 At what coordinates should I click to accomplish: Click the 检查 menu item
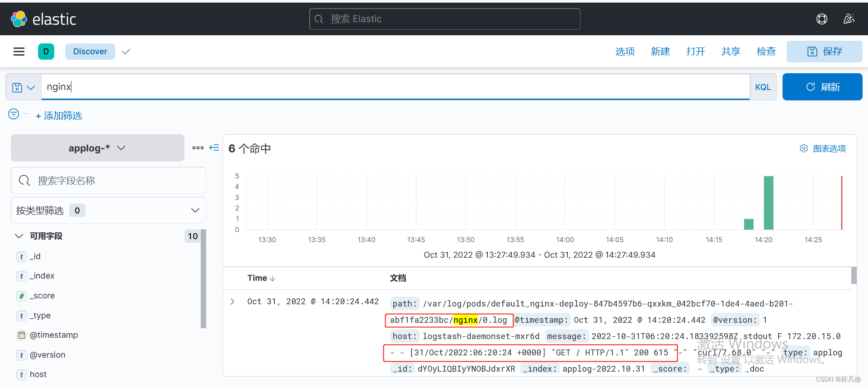[766, 52]
